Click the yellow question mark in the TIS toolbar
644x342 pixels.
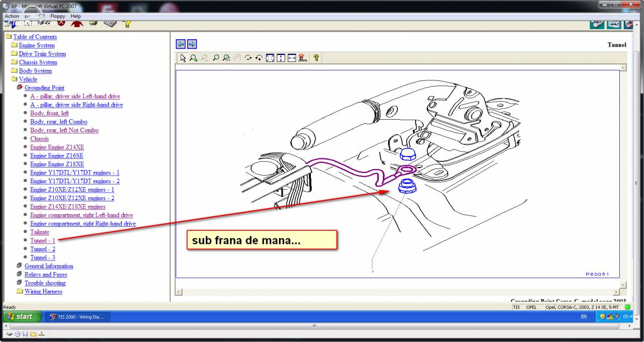click(127, 23)
